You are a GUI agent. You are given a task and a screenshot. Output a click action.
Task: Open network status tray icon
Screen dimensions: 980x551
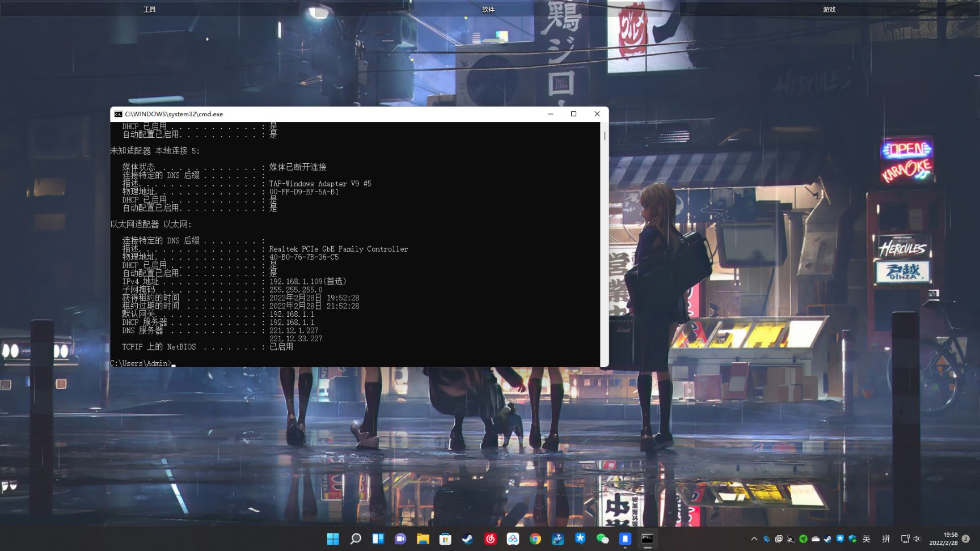[x=905, y=539]
